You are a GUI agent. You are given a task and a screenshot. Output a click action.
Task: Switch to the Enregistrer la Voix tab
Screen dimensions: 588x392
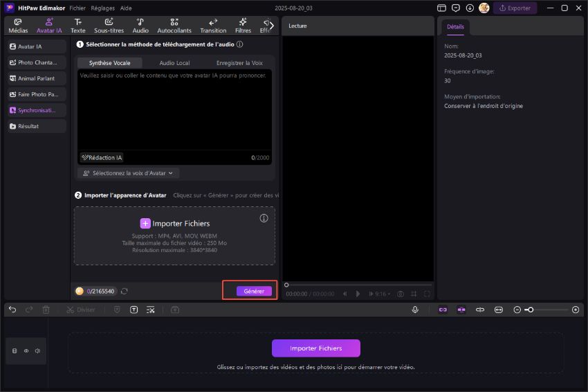tap(239, 63)
